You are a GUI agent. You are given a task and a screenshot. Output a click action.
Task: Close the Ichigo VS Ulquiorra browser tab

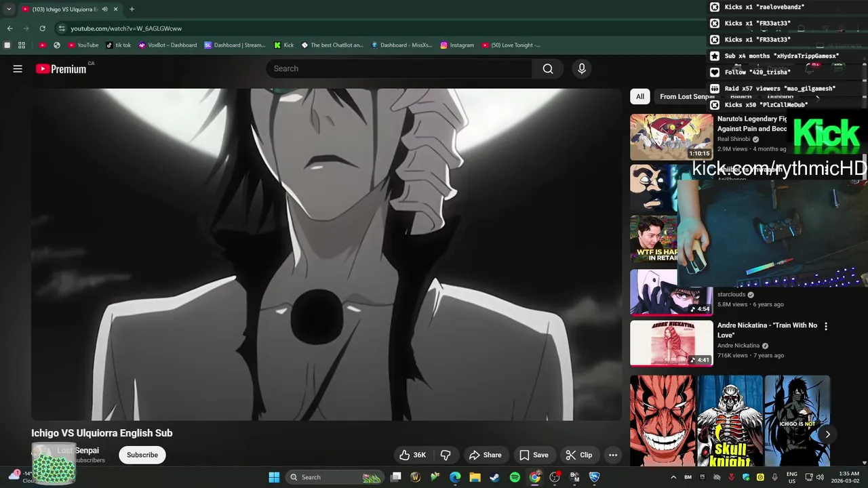pos(116,9)
